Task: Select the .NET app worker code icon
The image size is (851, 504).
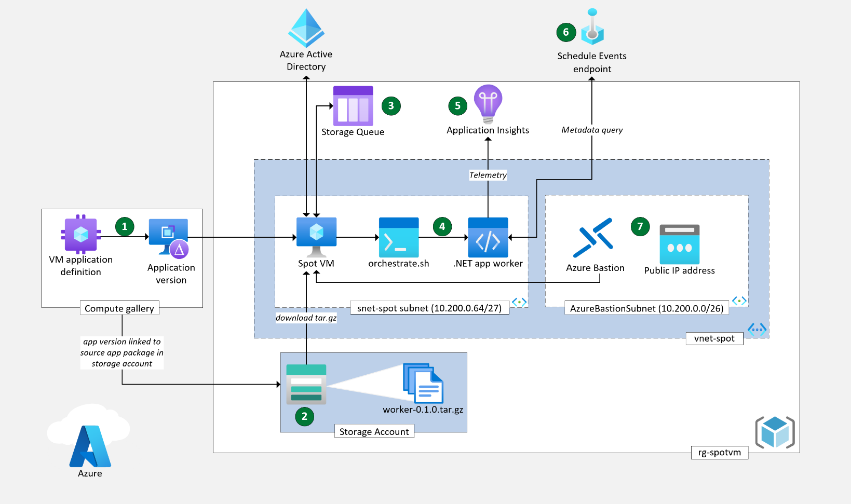Action: pyautogui.click(x=488, y=237)
